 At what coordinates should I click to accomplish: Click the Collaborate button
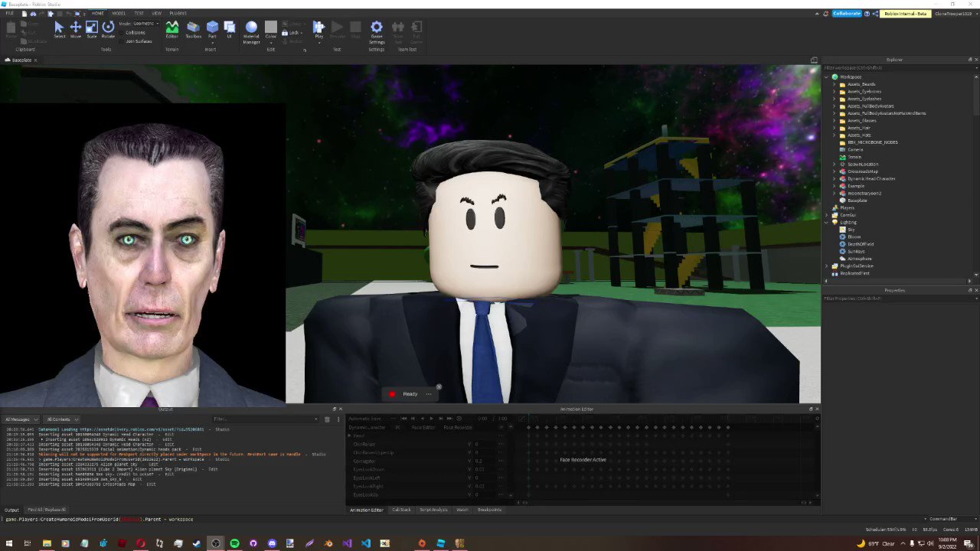coord(847,13)
